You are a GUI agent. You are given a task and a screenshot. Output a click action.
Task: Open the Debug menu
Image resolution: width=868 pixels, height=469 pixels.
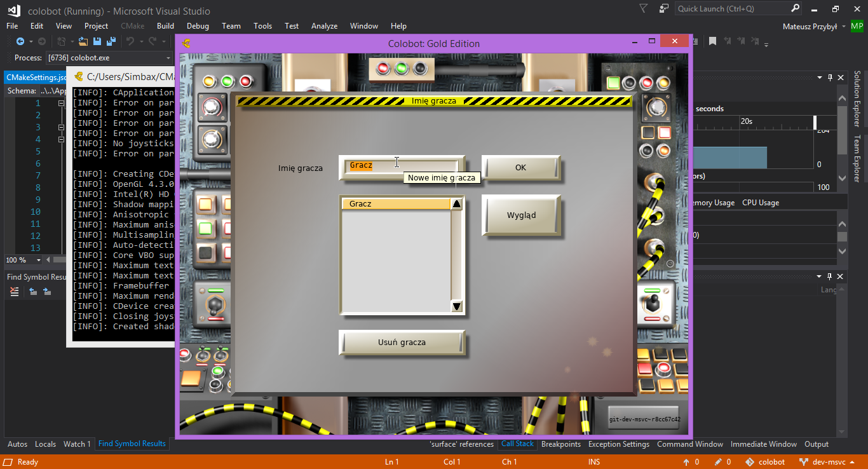click(197, 26)
